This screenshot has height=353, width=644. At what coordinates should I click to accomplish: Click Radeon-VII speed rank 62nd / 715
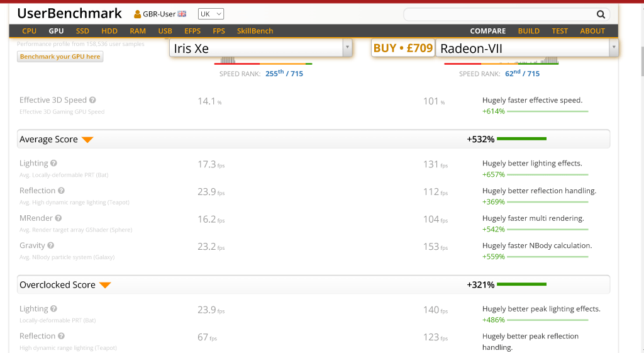523,73
